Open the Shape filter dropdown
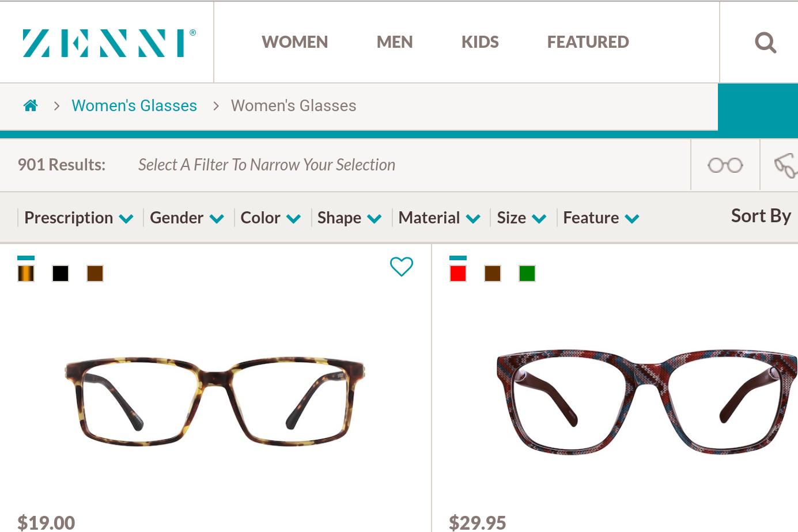Screen dimensions: 798x532 point(349,218)
